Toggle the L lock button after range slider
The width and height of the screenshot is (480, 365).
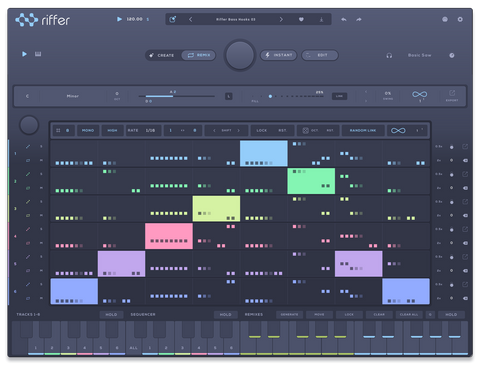[x=229, y=96]
